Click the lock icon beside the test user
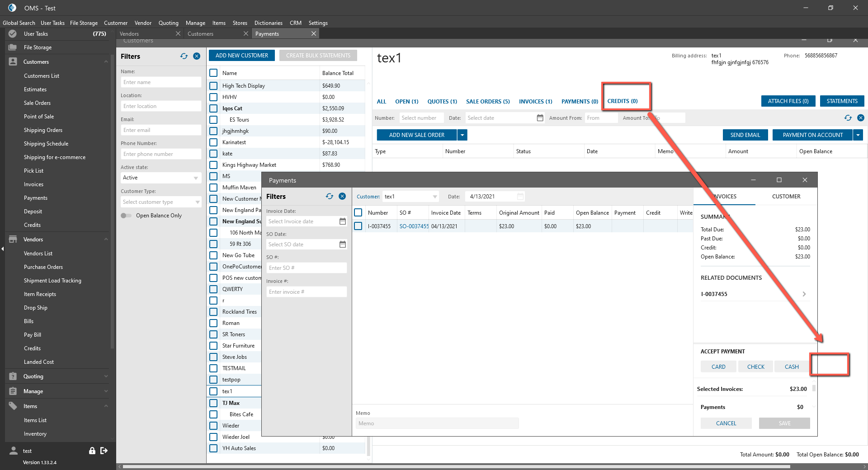This screenshot has width=868, height=470. [92, 451]
